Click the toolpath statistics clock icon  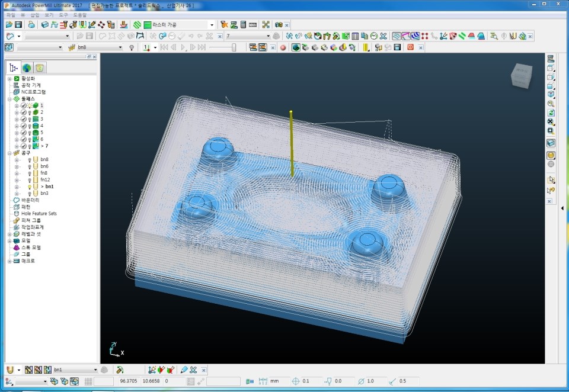pyautogui.click(x=374, y=36)
